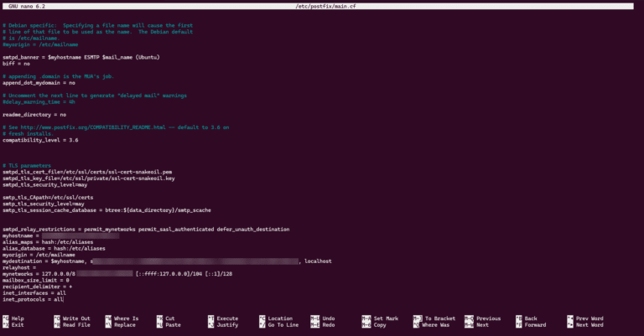Click the Exit shortcut label
The image size is (644, 336).
pyautogui.click(x=18, y=325)
